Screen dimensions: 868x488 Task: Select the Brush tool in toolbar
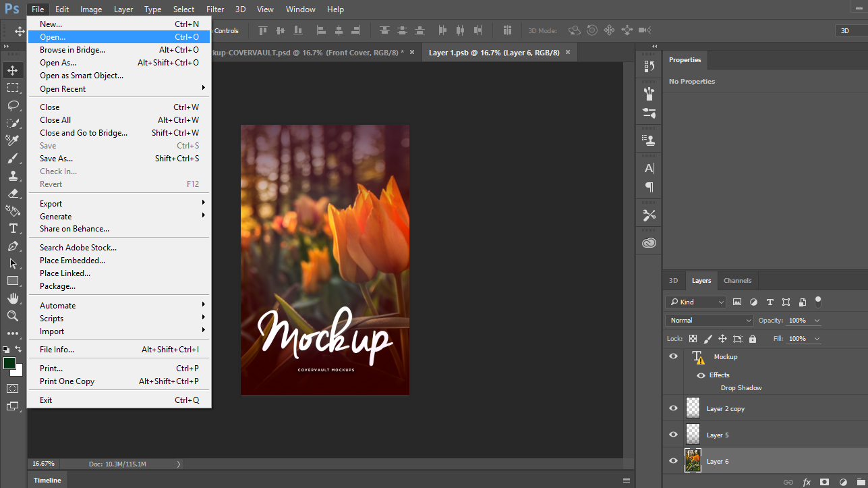click(13, 158)
